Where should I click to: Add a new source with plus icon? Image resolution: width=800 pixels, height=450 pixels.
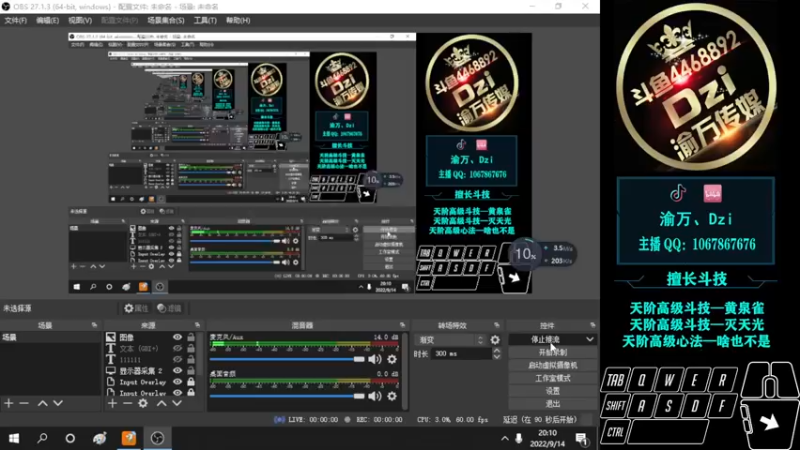112,403
